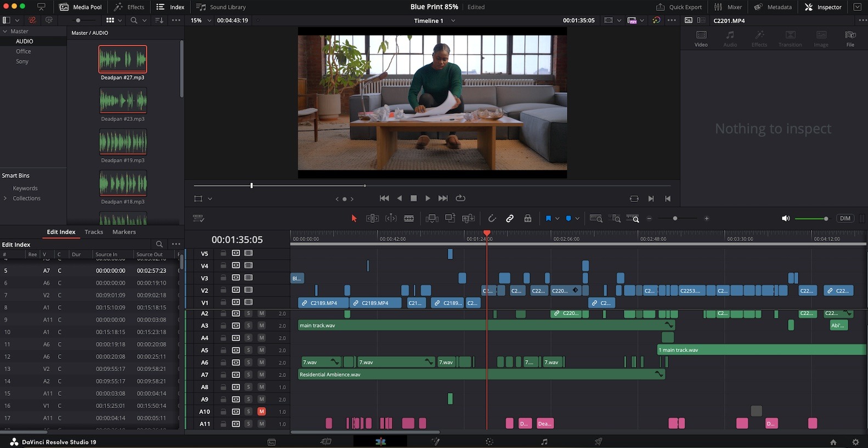Click the Selection mode arrow tool
Screen dimensions: 868x448
point(354,219)
